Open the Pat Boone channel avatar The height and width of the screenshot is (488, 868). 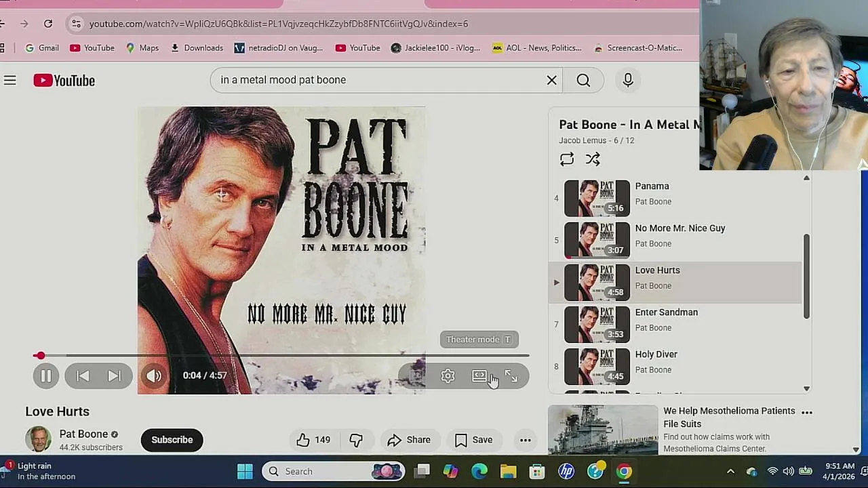pyautogui.click(x=38, y=439)
